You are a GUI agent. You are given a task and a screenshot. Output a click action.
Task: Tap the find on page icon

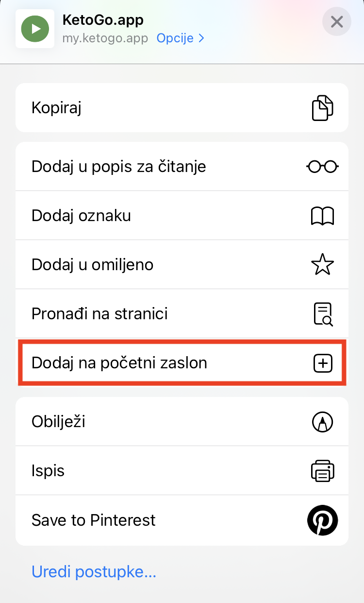[x=323, y=314]
